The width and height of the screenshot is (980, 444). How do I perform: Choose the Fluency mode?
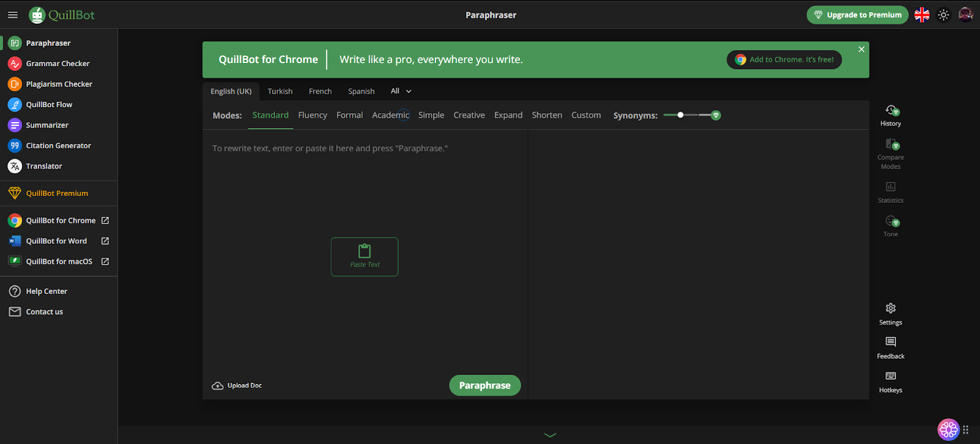[x=312, y=115]
